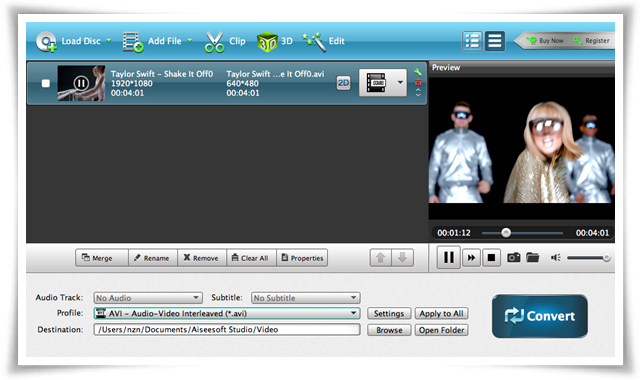Fast forward the preview video
The image size is (640, 380).
(x=471, y=258)
